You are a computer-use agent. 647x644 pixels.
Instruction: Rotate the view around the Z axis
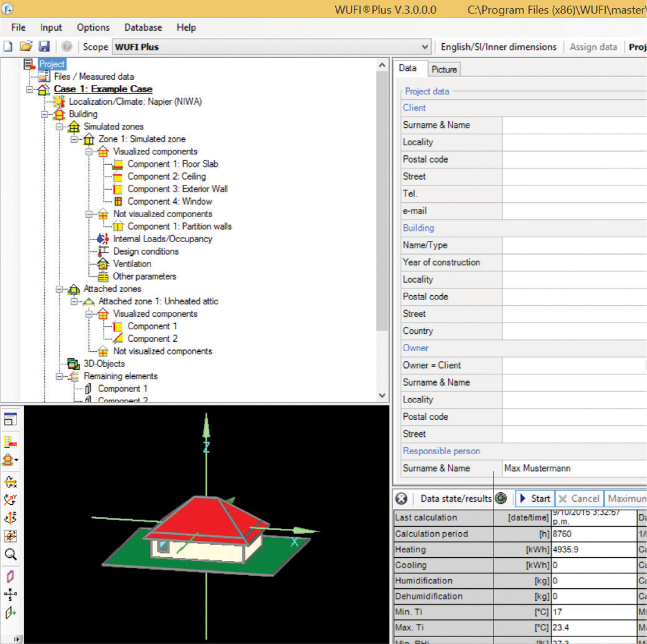10,518
